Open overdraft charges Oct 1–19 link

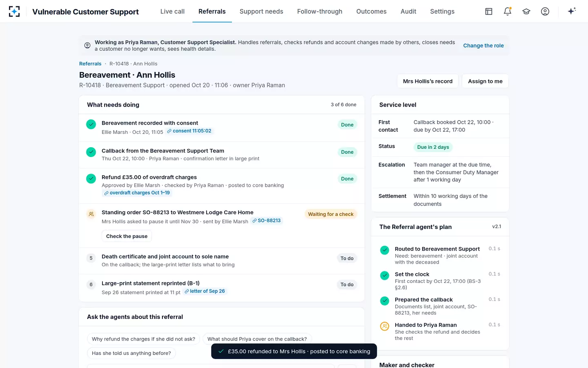pos(137,193)
